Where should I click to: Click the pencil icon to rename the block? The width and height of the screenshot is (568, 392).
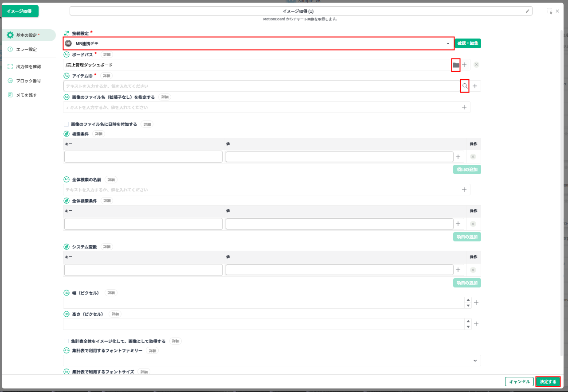pos(527,11)
